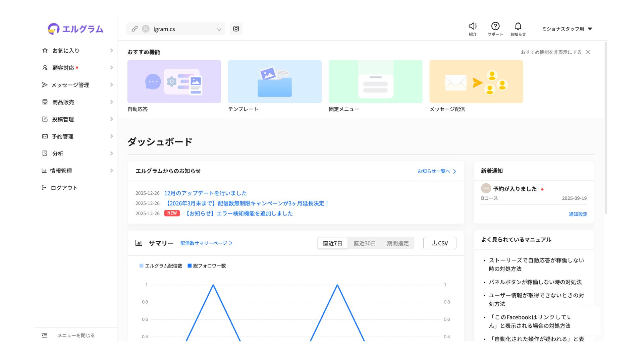Expand the ミショナスタッフ用 user menu
This screenshot has height=362, width=644.
click(567, 29)
